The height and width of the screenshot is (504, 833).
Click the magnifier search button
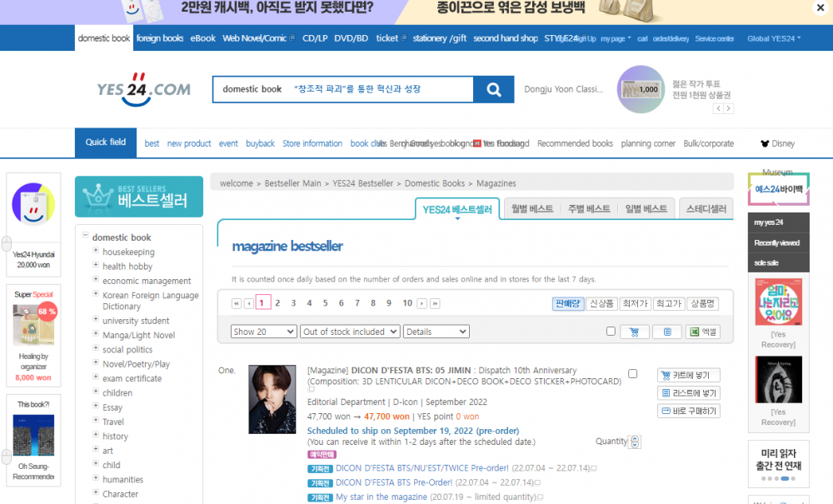coord(493,89)
